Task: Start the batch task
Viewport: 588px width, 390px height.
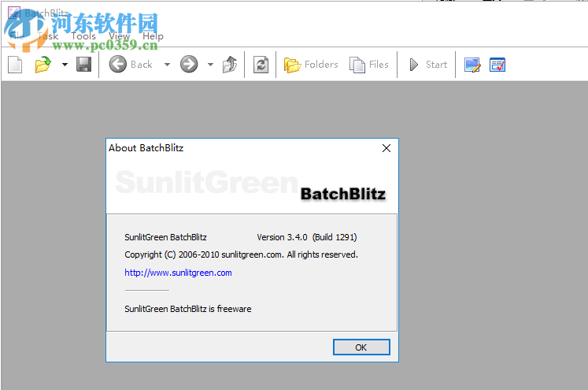Action: [428, 65]
